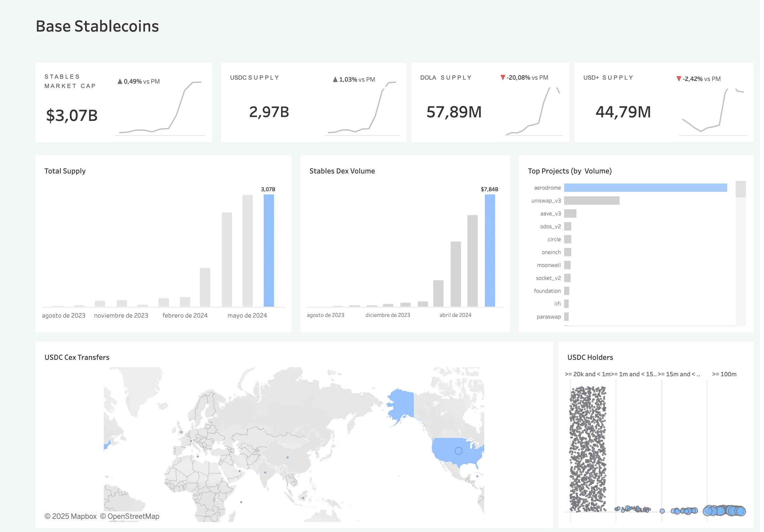
Task: Click the blue Total Supply 3,07B bar
Action: click(x=269, y=250)
